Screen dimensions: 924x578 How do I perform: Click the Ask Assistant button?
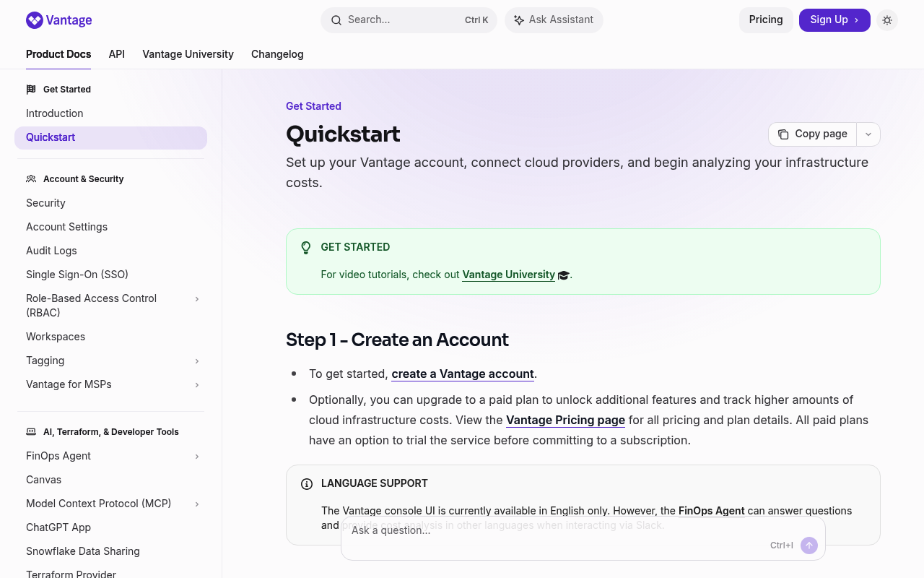pos(554,20)
